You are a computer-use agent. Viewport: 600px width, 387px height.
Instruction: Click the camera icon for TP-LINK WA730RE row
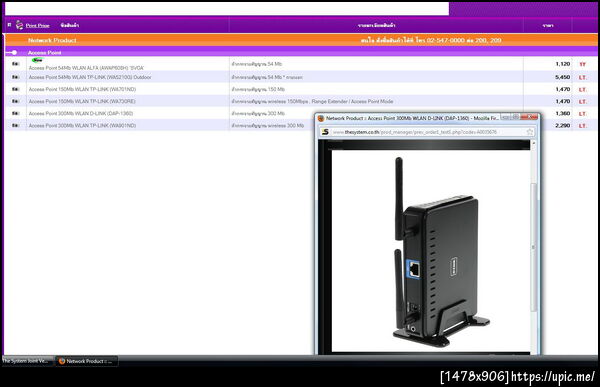15,101
